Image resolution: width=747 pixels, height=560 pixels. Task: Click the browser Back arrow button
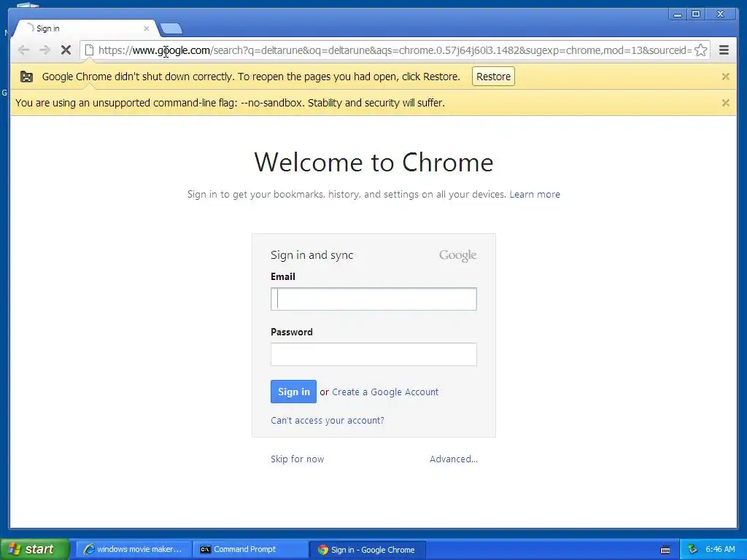pyautogui.click(x=23, y=50)
